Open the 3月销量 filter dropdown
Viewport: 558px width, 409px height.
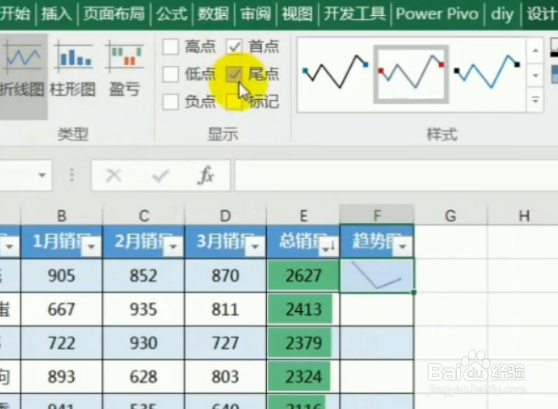(255, 246)
